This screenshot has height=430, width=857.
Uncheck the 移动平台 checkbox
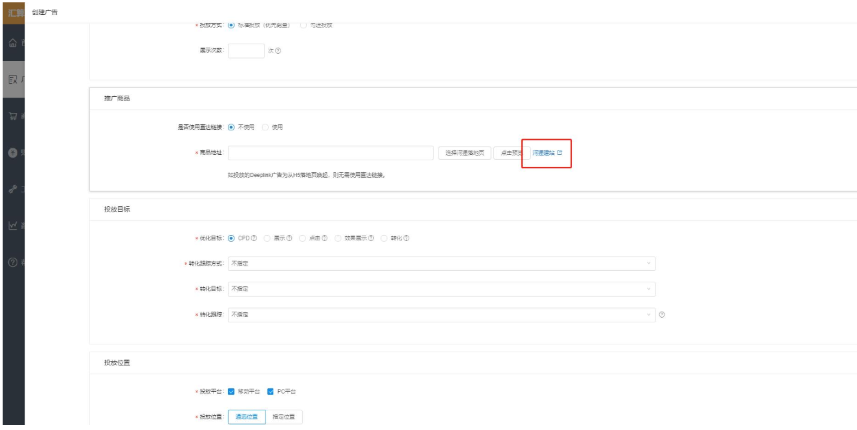(232, 391)
